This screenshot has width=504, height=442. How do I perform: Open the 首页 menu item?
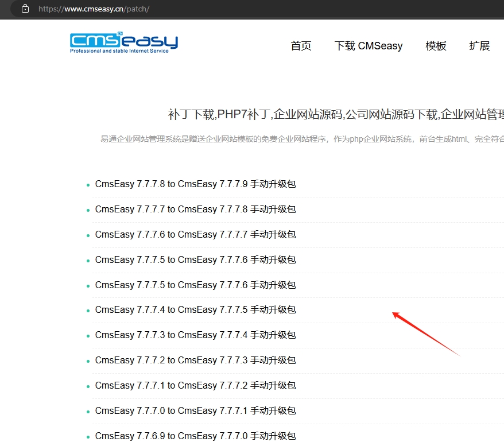pyautogui.click(x=301, y=46)
